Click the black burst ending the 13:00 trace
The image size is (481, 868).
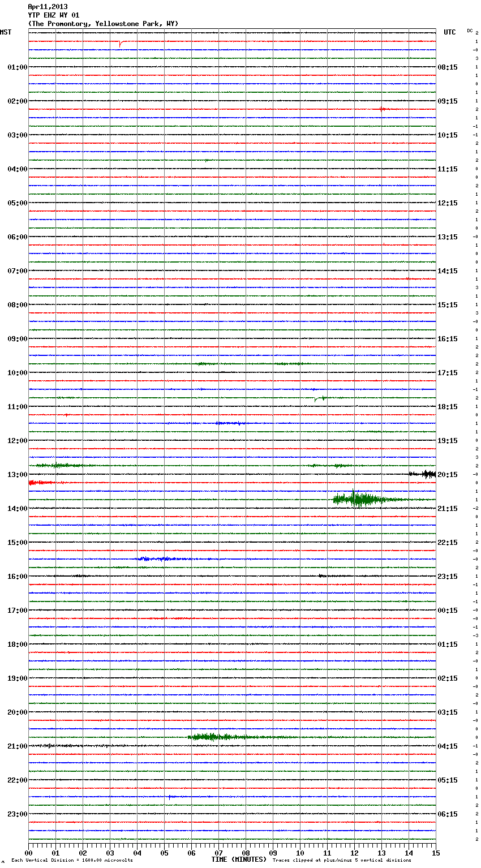click(x=422, y=474)
